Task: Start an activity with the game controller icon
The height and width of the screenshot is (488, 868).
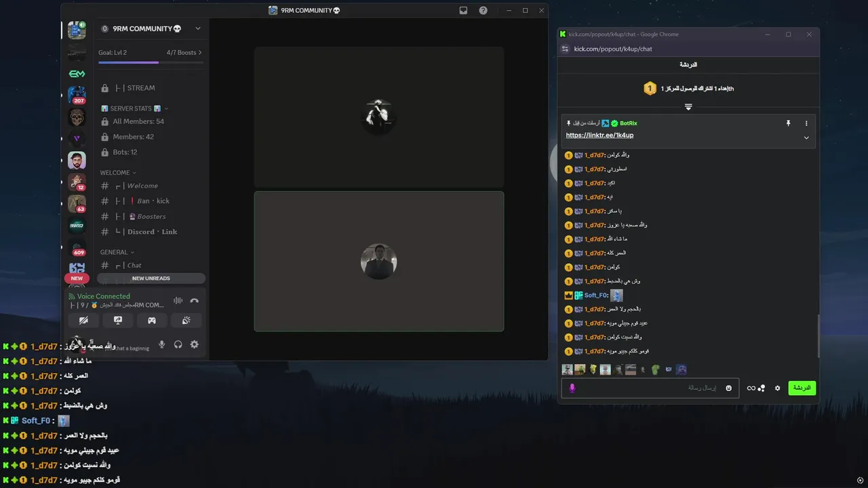Action: pyautogui.click(x=152, y=321)
